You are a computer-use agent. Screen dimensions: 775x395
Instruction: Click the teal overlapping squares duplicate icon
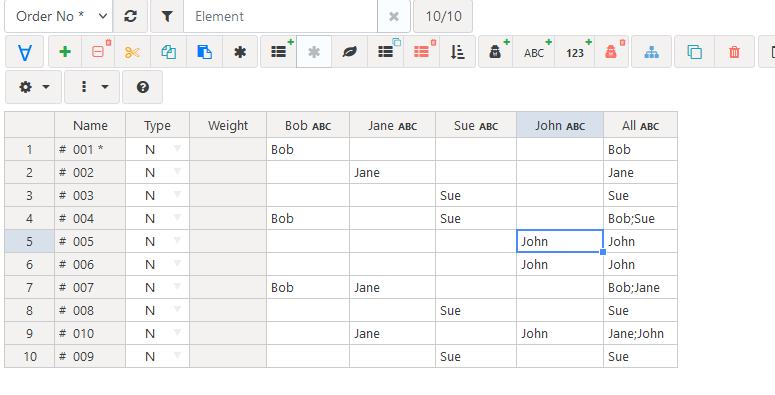(694, 51)
